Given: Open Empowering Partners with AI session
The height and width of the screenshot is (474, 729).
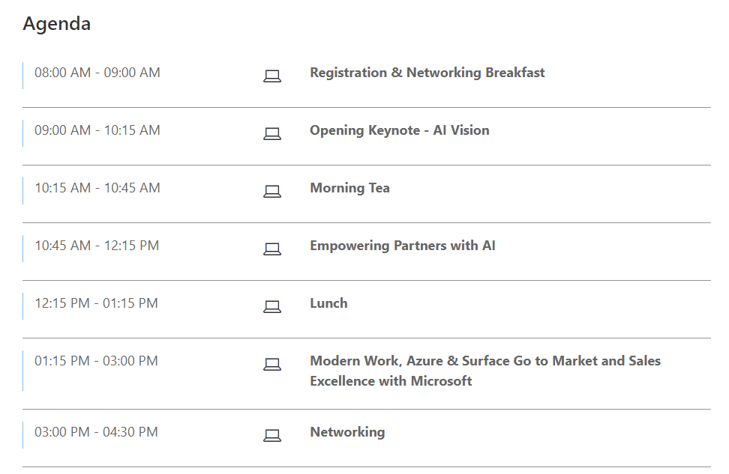Looking at the screenshot, I should tap(403, 245).
